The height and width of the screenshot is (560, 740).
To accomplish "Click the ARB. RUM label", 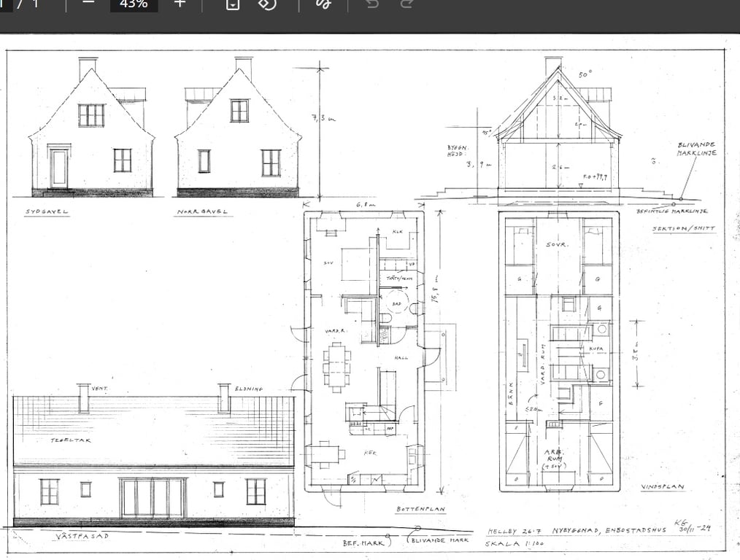I will [x=552, y=455].
